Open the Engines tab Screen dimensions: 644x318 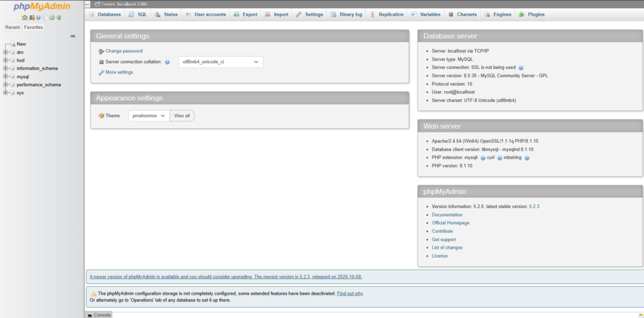[498, 14]
